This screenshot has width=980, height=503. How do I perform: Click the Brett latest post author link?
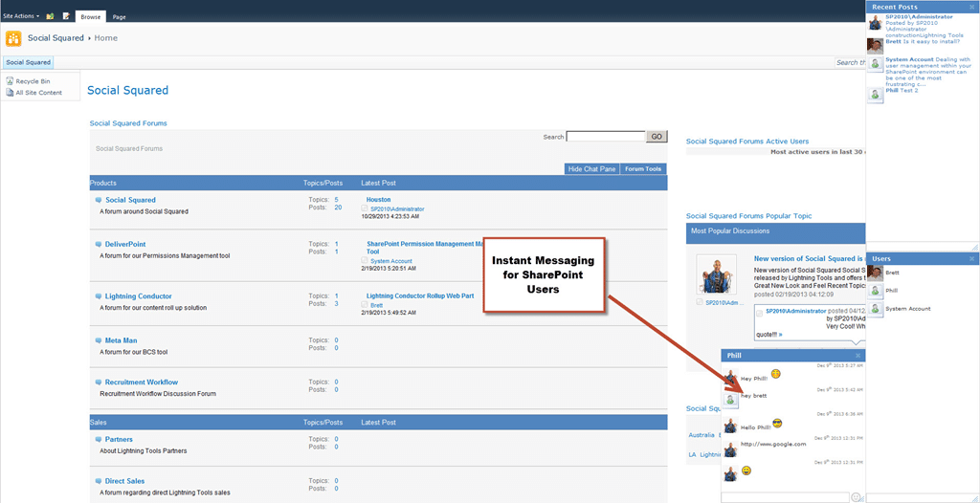pos(377,305)
